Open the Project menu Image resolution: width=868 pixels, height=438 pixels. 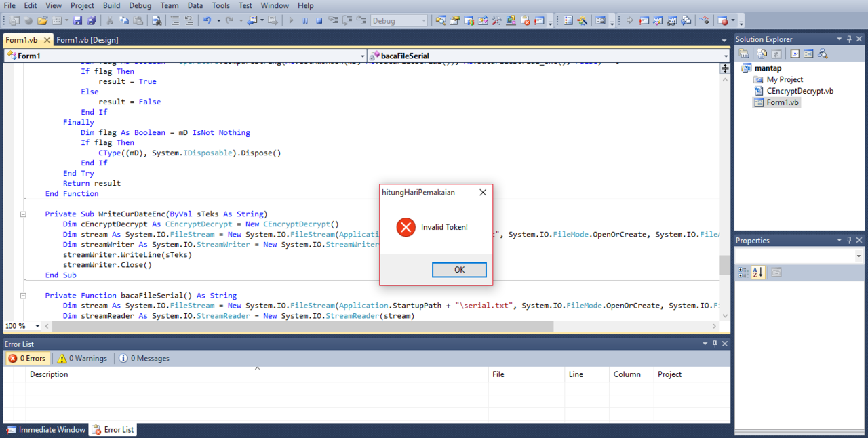coord(83,5)
